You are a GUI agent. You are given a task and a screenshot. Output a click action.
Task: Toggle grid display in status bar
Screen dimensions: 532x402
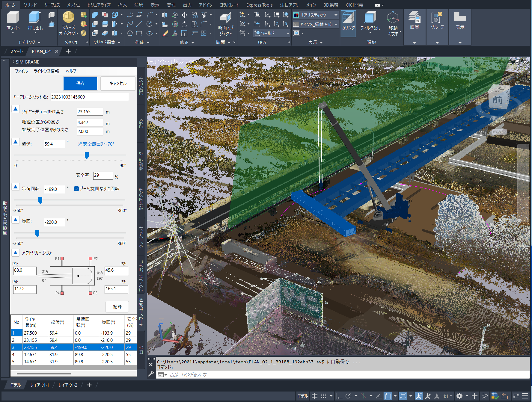coord(314,396)
